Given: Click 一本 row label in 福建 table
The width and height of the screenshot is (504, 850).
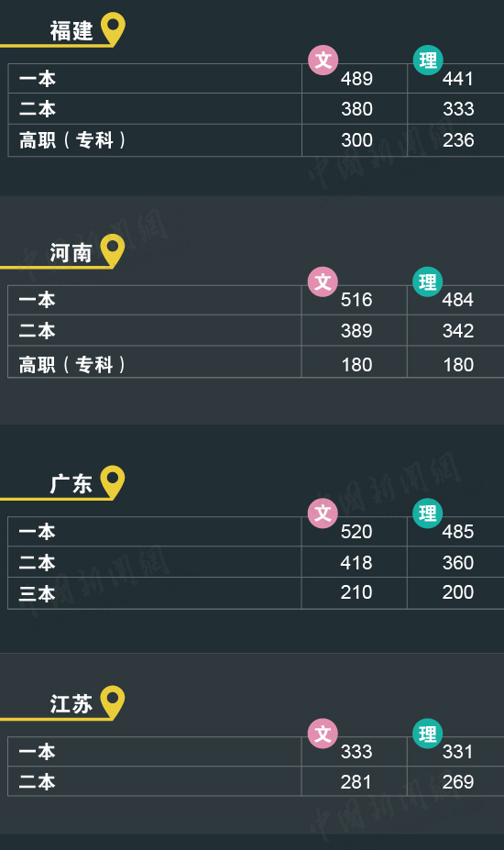Looking at the screenshot, I should click(x=38, y=79).
